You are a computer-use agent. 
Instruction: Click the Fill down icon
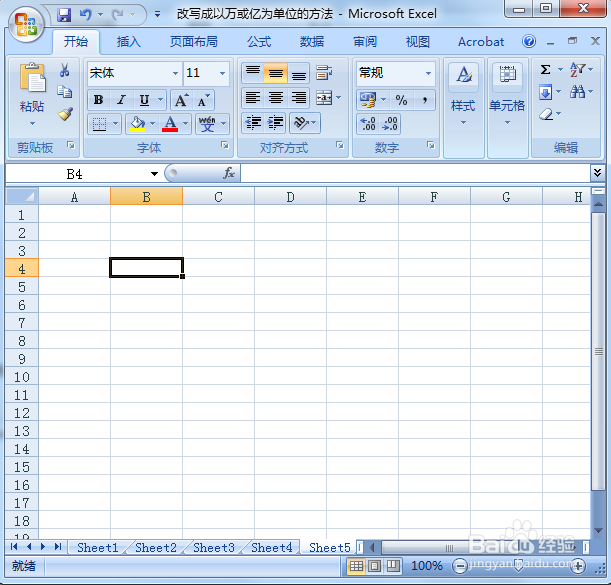click(546, 92)
